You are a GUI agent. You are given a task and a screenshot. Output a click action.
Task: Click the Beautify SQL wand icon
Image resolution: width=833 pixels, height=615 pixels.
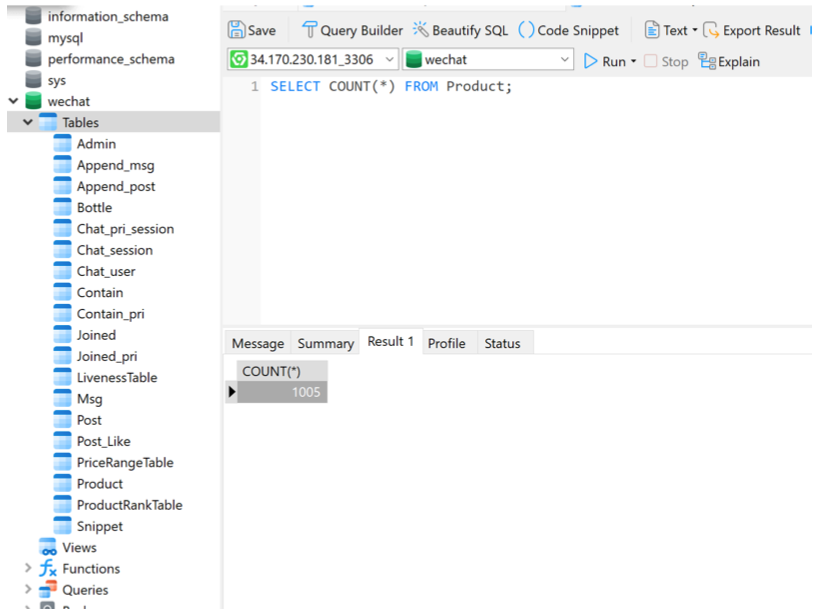coord(421,30)
